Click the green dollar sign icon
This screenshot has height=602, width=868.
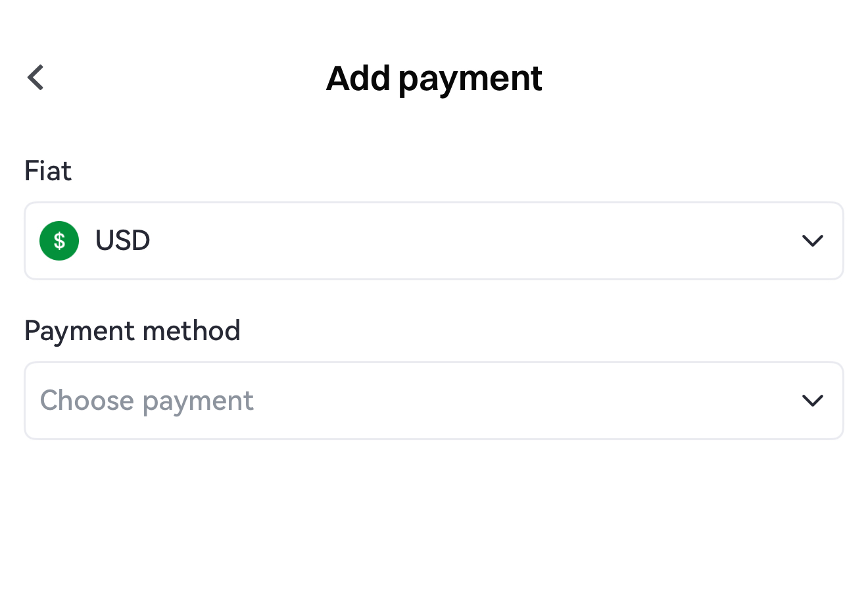(59, 241)
